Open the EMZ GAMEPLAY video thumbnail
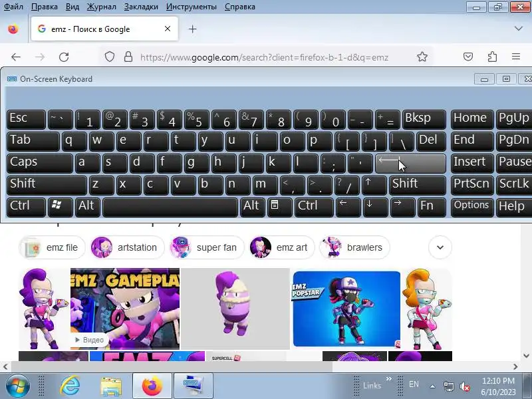 tap(125, 309)
